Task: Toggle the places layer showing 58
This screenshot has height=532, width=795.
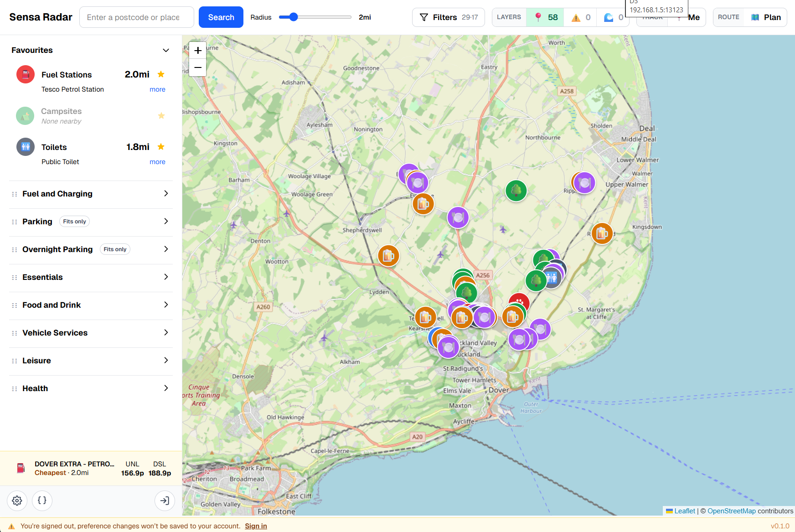Action: click(x=545, y=17)
